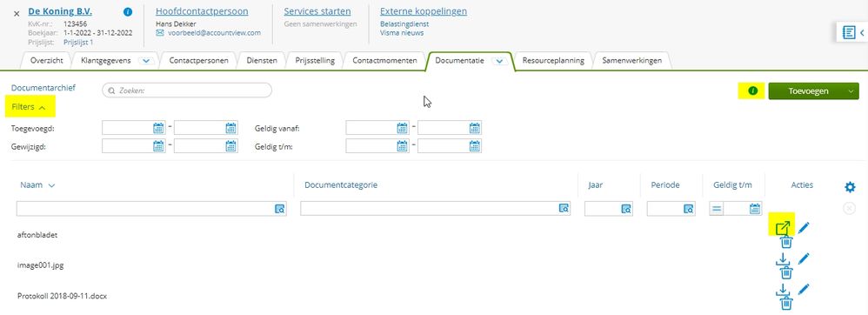
Task: Open column settings via the gear icon
Action: [850, 187]
